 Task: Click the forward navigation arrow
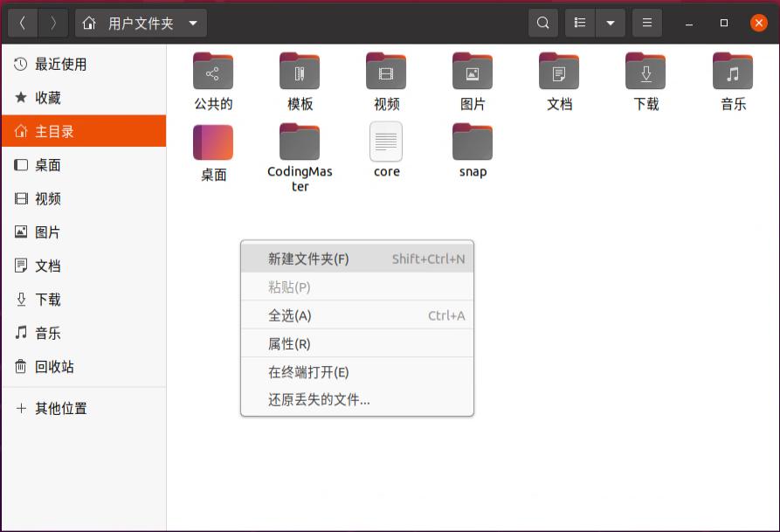[52, 23]
